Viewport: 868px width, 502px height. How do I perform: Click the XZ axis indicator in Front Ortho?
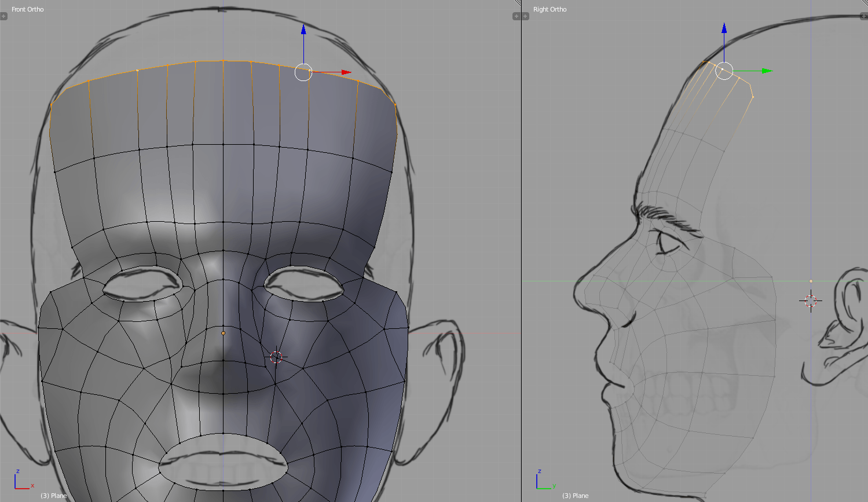coord(22,481)
